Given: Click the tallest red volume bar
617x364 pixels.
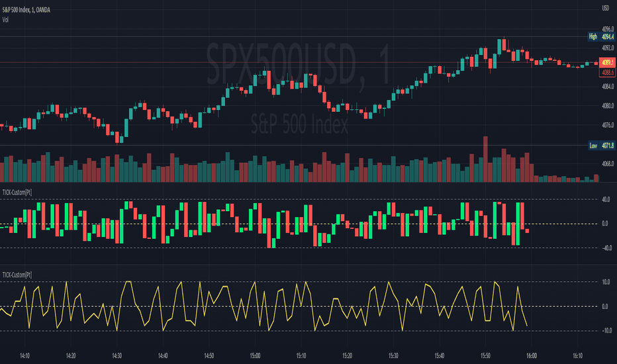Looking at the screenshot, I should pos(485,159).
